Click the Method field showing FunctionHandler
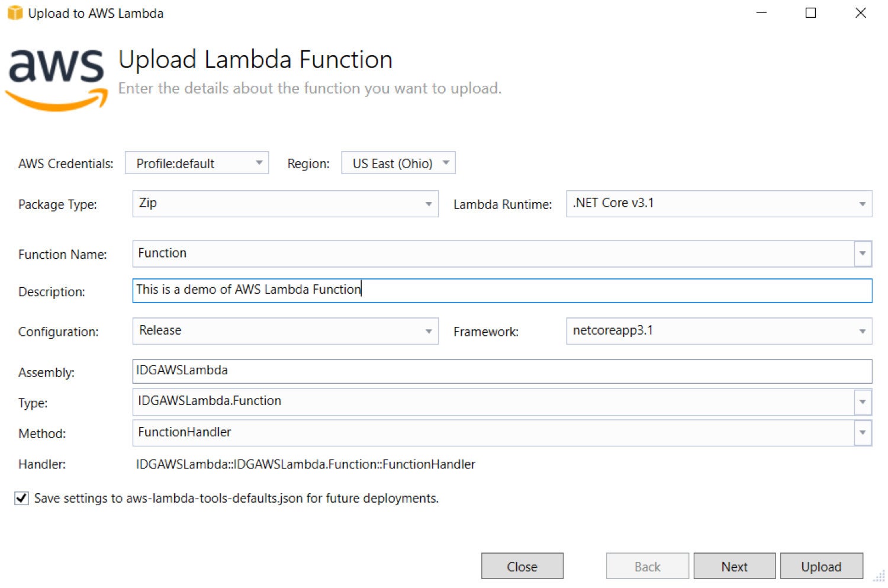This screenshot has width=888, height=588. click(x=493, y=433)
